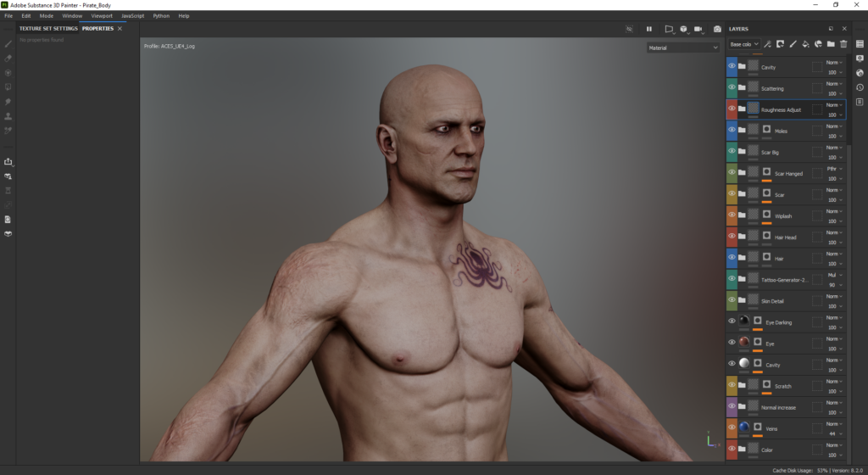
Task: Open the 3D cube display mode options
Action: tap(684, 29)
